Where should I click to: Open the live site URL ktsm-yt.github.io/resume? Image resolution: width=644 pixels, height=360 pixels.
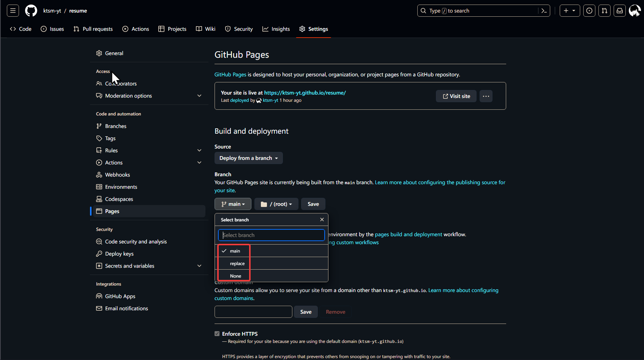[x=305, y=93]
